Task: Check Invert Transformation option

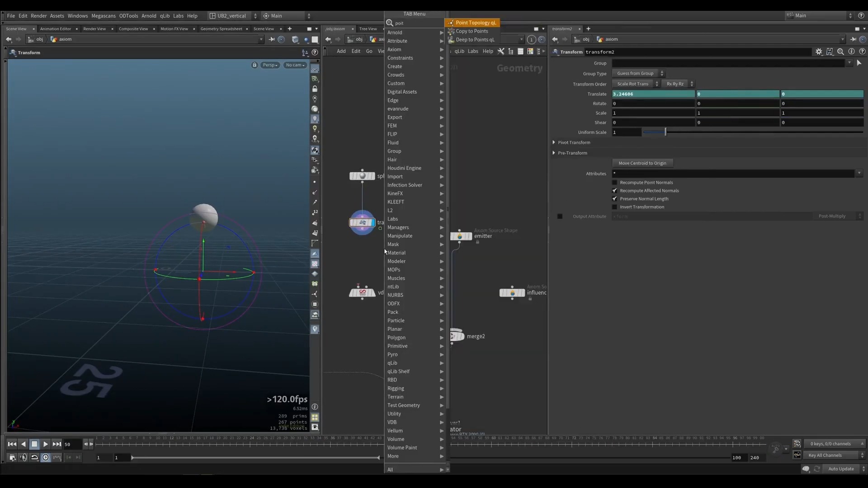Action: pos(614,207)
